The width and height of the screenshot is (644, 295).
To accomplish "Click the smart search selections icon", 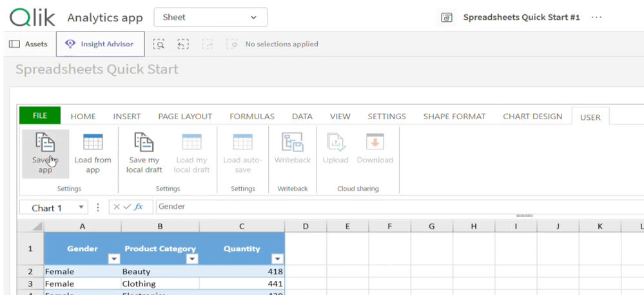I will [159, 44].
